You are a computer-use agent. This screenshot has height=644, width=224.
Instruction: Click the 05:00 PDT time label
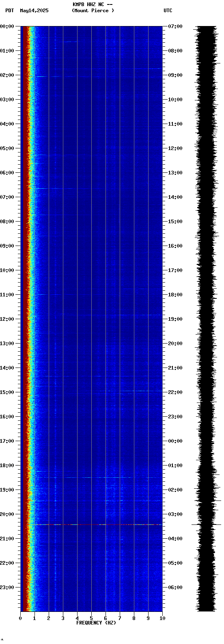click(x=7, y=148)
